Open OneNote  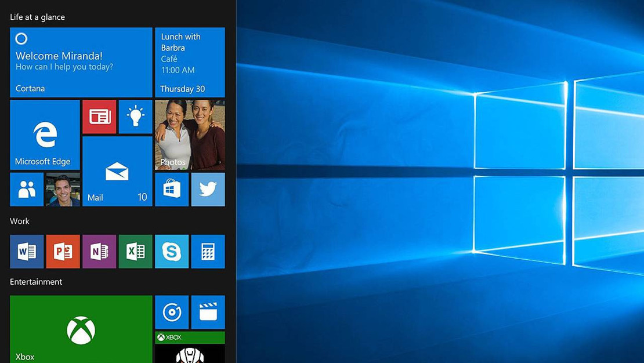pyautogui.click(x=99, y=251)
